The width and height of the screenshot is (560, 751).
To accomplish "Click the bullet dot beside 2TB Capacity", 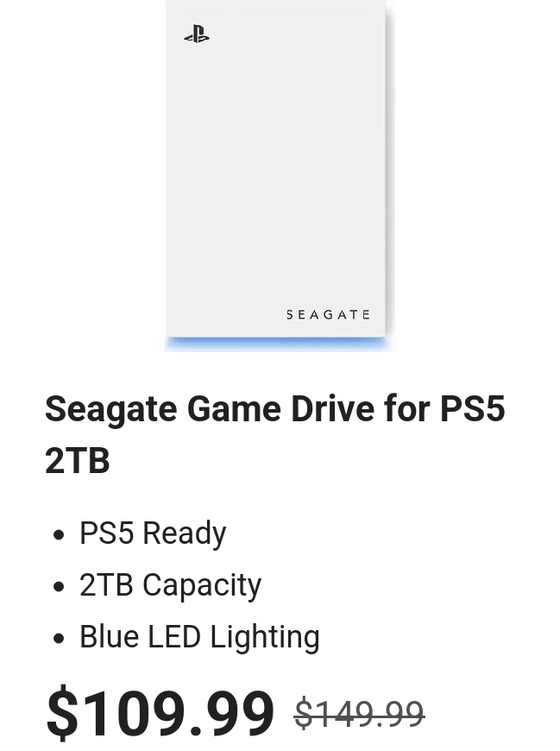I will tap(59, 587).
